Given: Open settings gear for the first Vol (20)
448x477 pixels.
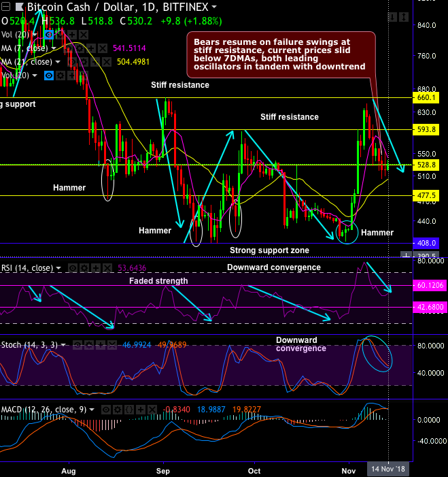Looking at the screenshot, I should coord(61,35).
